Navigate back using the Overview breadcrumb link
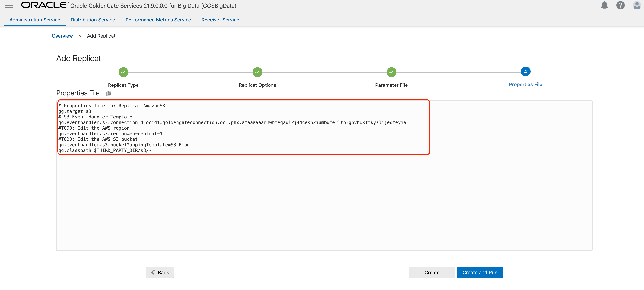644x290 pixels. [x=62, y=36]
